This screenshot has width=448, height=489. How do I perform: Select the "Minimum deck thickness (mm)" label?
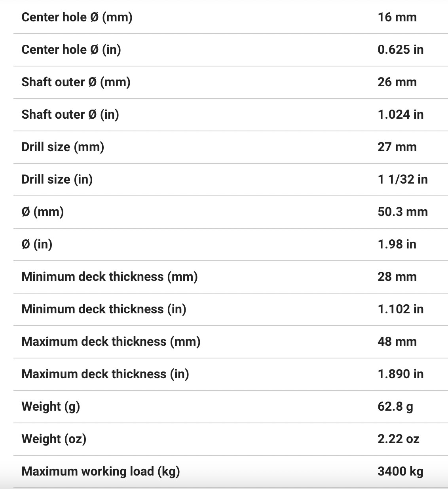(110, 277)
